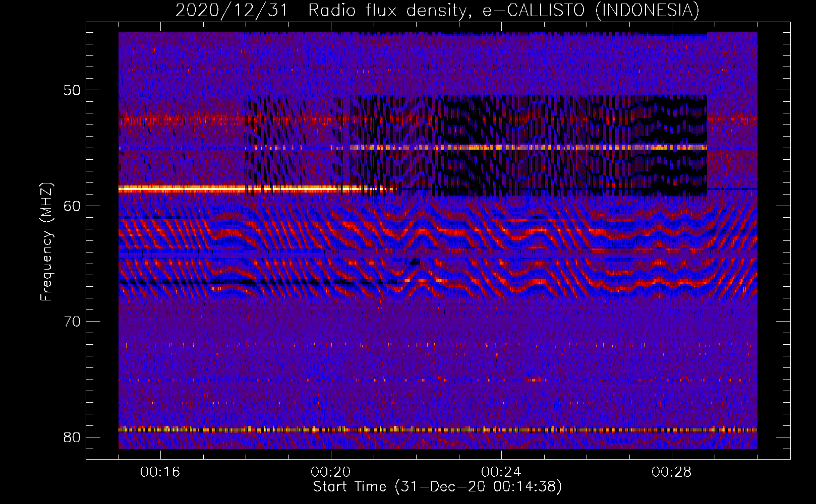This screenshot has height=504, width=816.
Task: Click the "Frequency (MHZ)" axis label
Action: [x=46, y=242]
